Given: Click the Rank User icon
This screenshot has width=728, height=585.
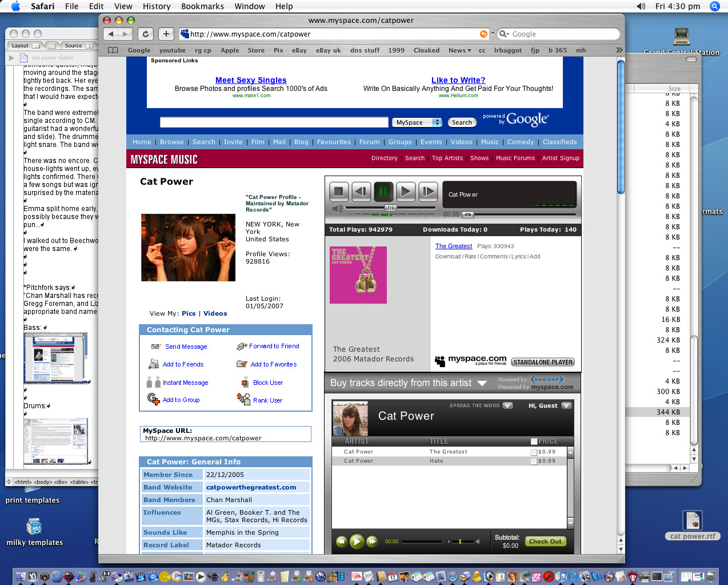Looking at the screenshot, I should point(243,399).
